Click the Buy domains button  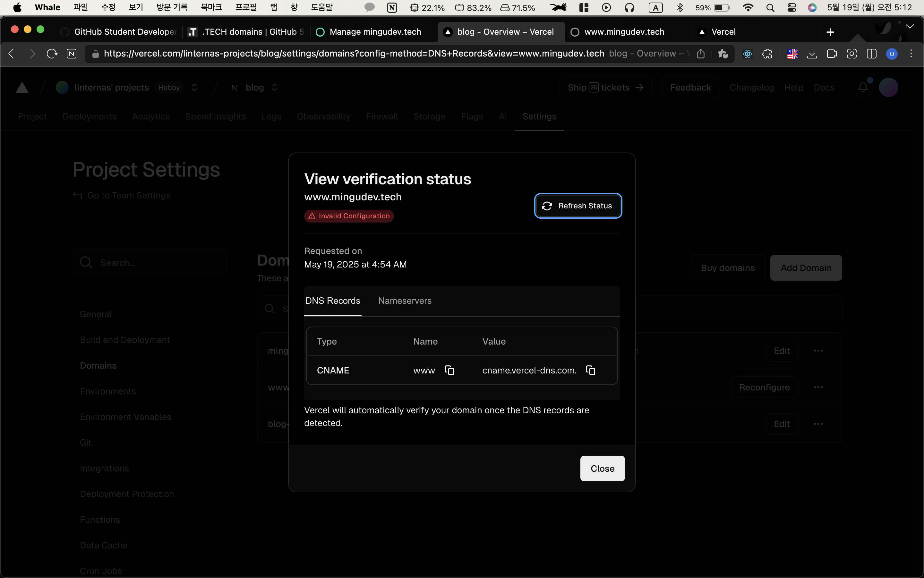click(x=727, y=268)
